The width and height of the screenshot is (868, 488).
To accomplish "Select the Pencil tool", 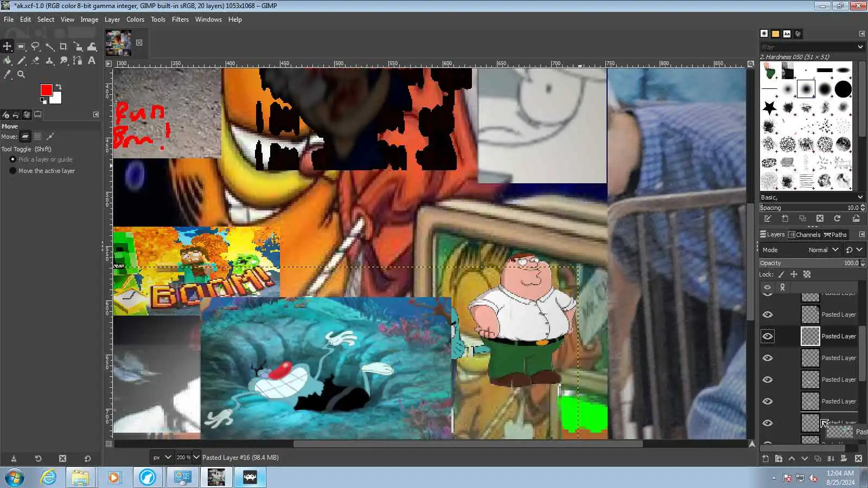I will click(x=21, y=61).
